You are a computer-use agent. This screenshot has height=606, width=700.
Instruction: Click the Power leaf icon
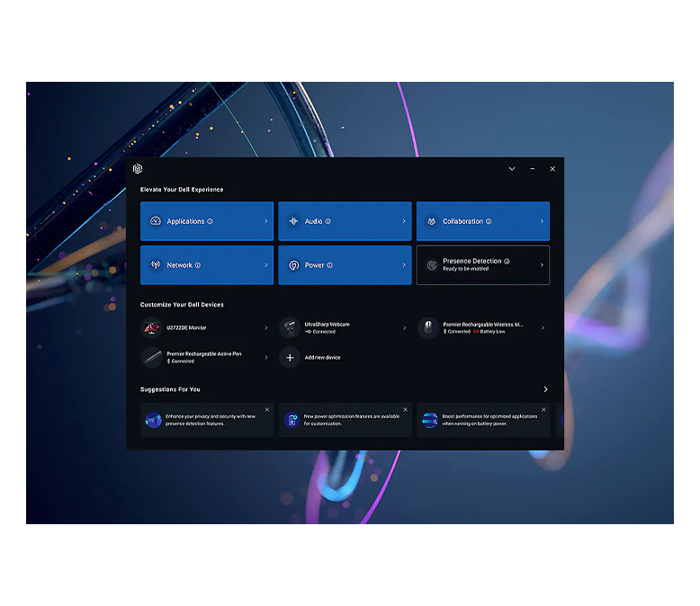[293, 265]
